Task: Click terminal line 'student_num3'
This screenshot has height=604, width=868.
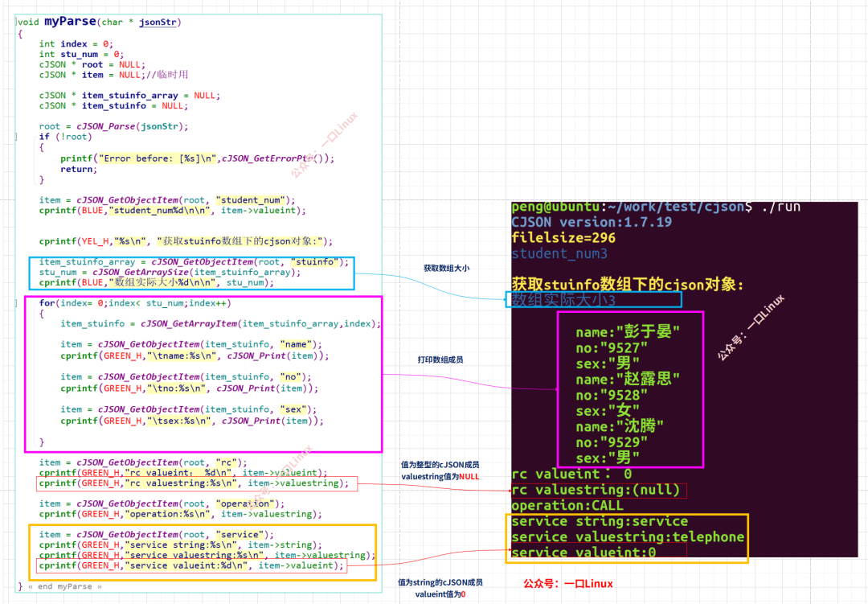Action: tap(559, 254)
